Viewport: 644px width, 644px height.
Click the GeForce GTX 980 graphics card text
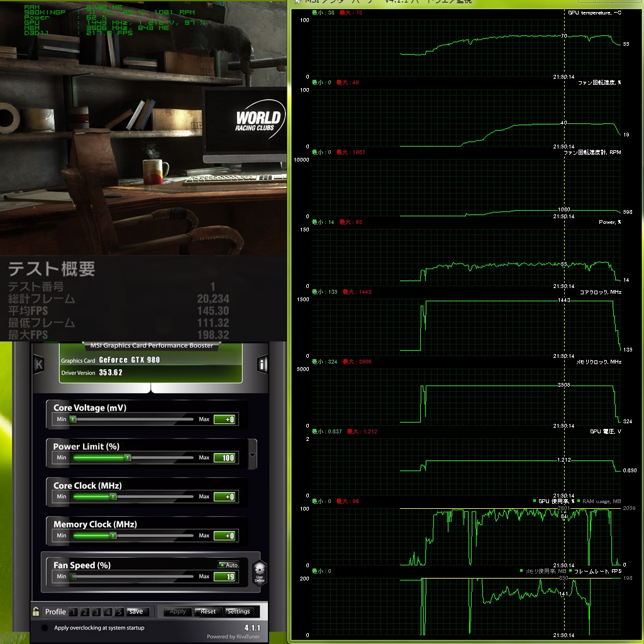(x=130, y=360)
